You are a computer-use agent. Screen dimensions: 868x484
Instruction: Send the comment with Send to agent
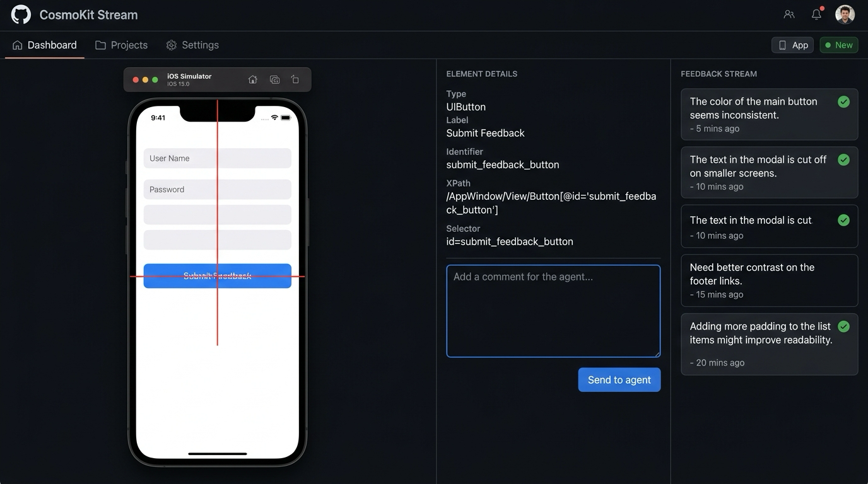pos(619,380)
